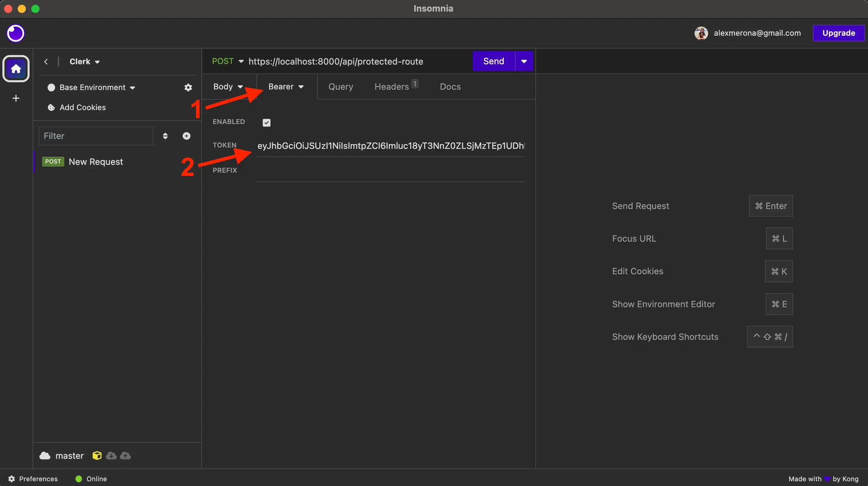Click inside the Filter input field
Viewport: 868px width, 486px height.
(x=95, y=136)
